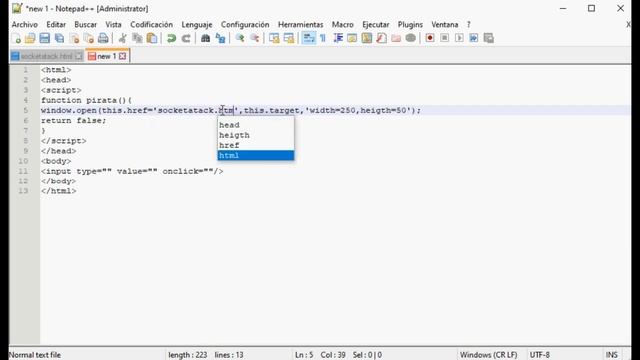Open the Archivo menu
The width and height of the screenshot is (640, 360).
(24, 24)
